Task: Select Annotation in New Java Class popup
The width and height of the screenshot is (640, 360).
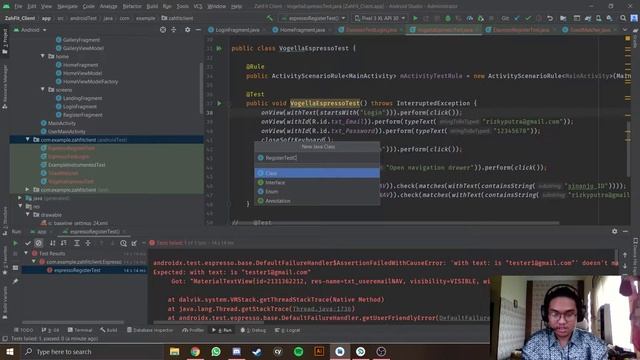Action: (x=317, y=201)
